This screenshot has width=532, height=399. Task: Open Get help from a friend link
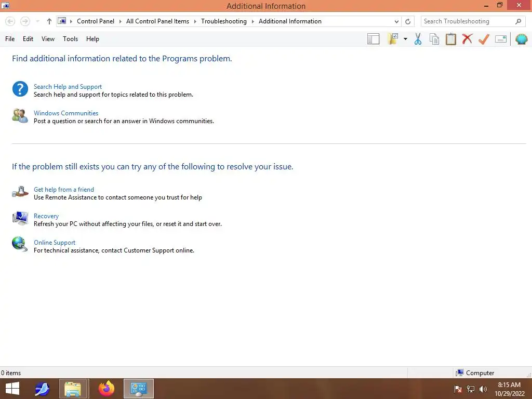(x=64, y=189)
